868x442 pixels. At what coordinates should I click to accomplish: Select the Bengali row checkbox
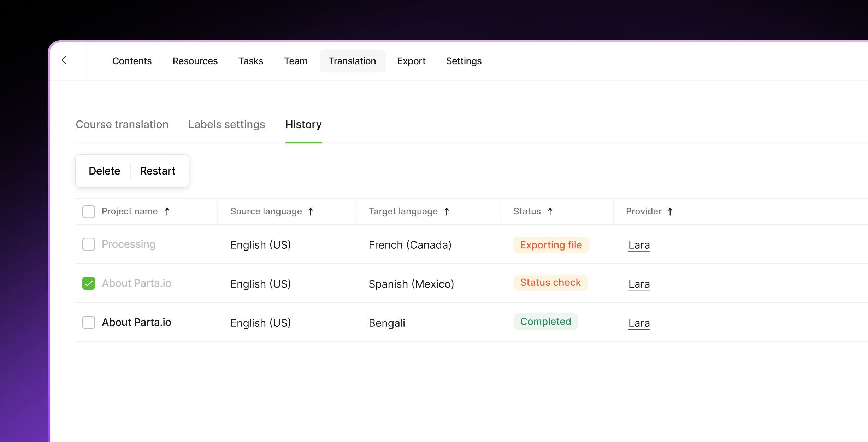tap(89, 322)
